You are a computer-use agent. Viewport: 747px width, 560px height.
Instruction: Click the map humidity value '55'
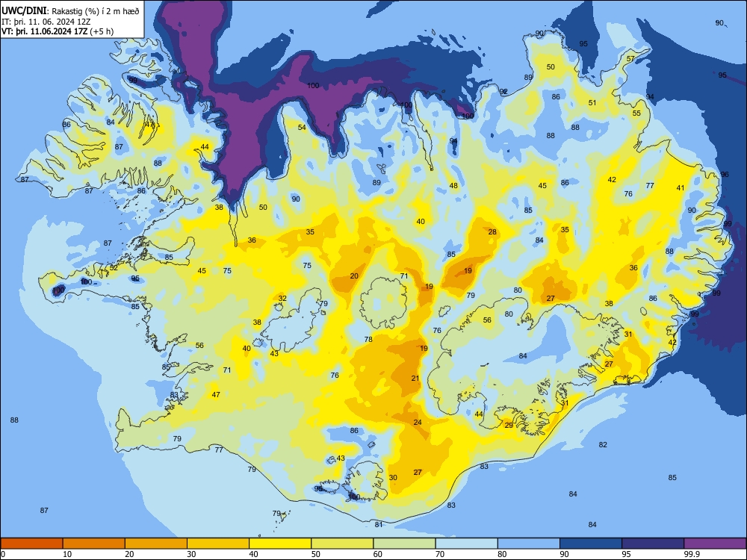coord(636,113)
